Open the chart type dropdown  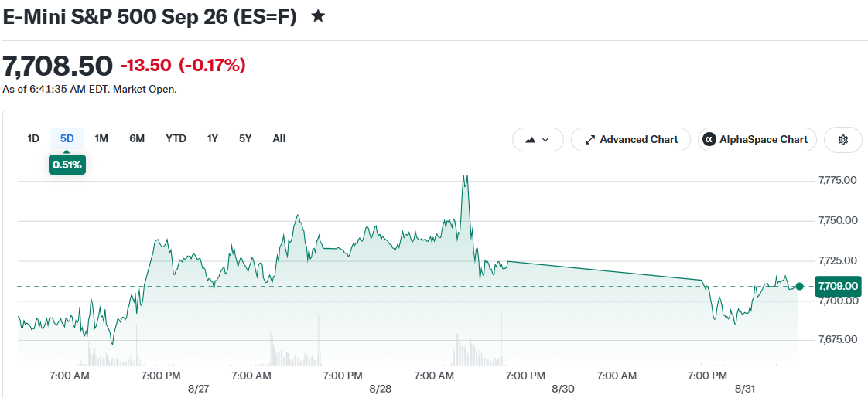pyautogui.click(x=538, y=140)
